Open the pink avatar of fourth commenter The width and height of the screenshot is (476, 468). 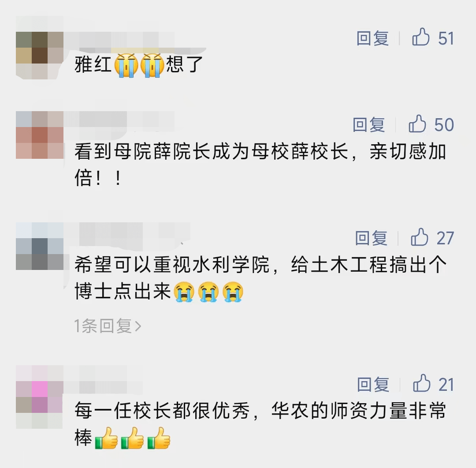click(40, 397)
